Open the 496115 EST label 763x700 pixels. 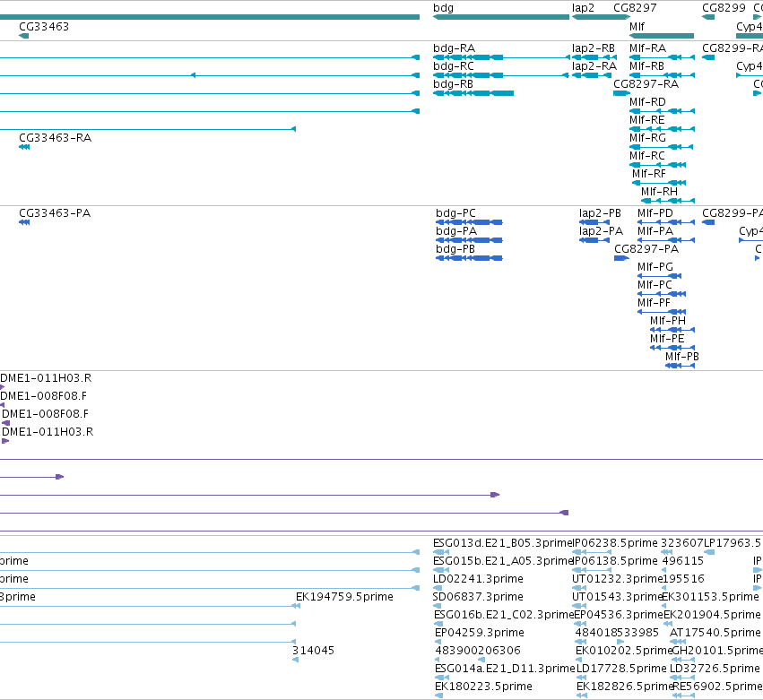tap(682, 561)
